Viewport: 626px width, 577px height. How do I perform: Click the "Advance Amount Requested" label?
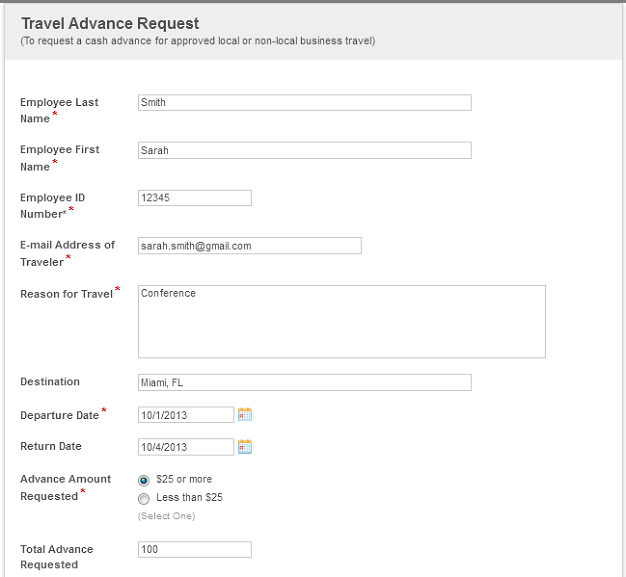tap(65, 487)
